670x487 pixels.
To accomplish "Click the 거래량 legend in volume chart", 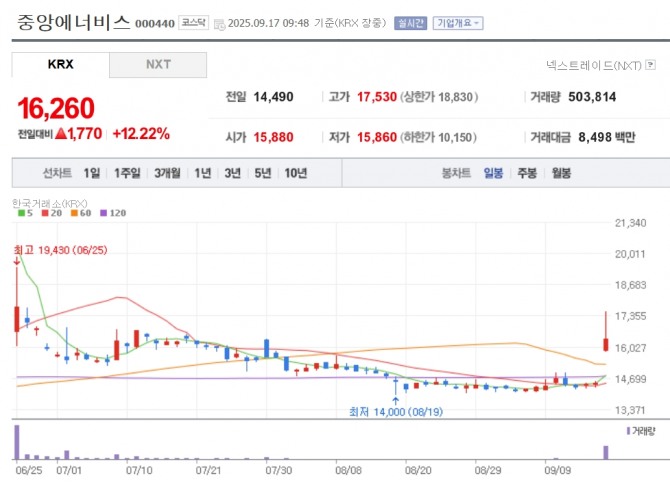I will 641,431.
